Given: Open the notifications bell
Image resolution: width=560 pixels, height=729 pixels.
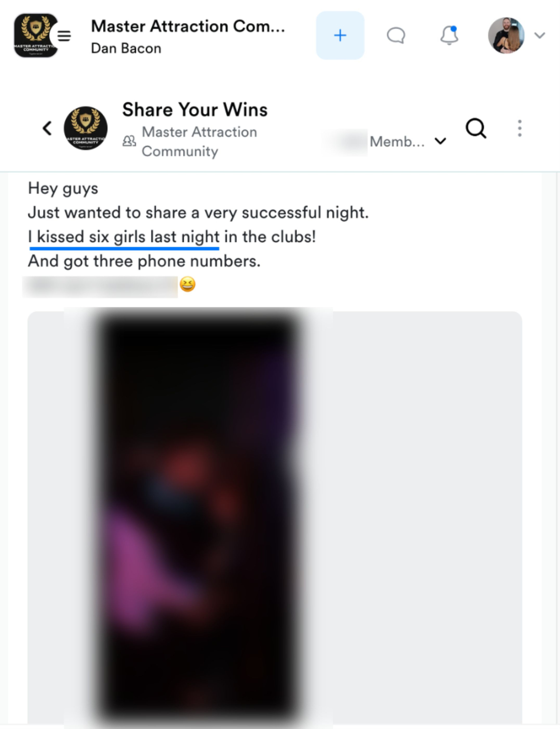Looking at the screenshot, I should tap(449, 35).
